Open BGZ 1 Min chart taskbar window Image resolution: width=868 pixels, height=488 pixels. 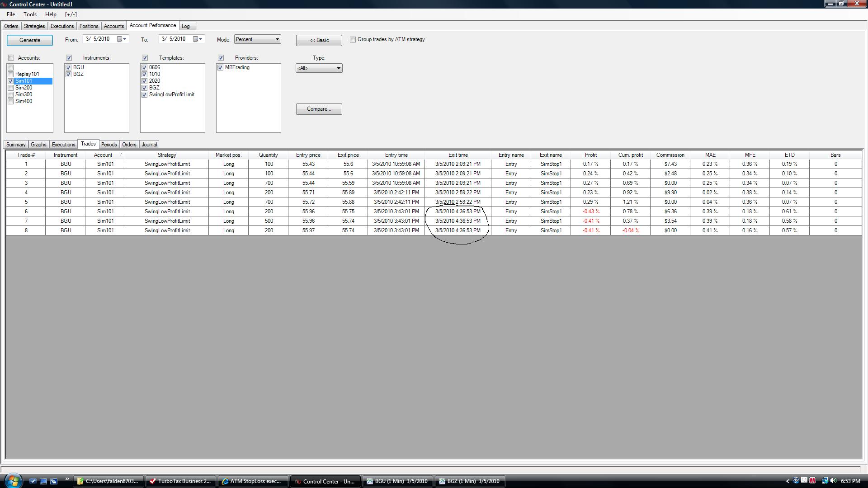click(469, 481)
